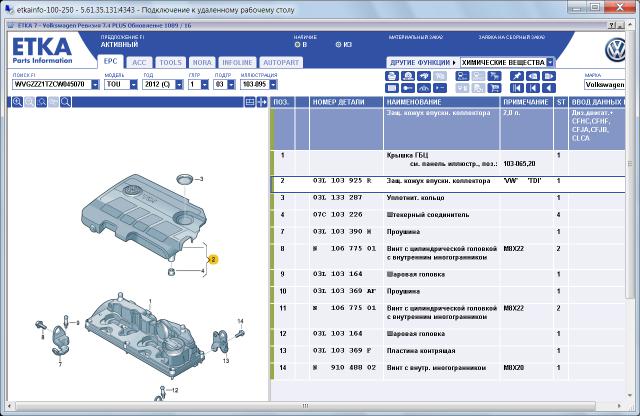Image resolution: width=640 pixels, height=416 pixels.
Task: Click 'Пластина контрящая' in row 13
Action: [x=421, y=351]
